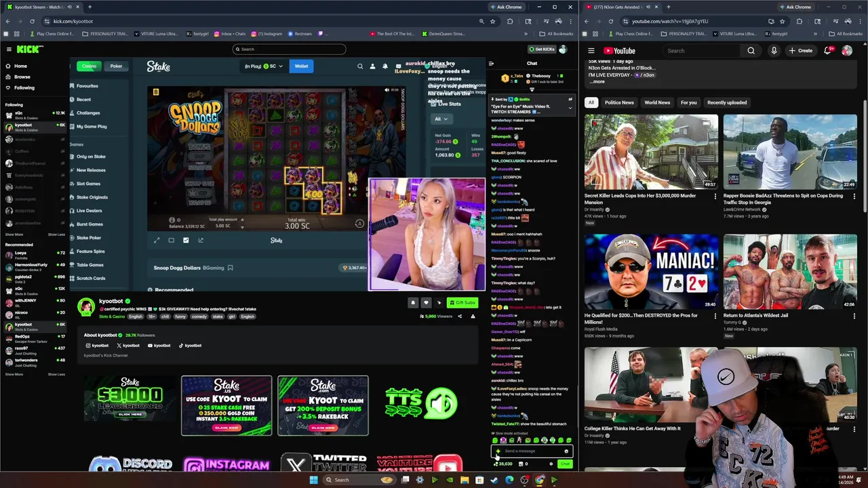Toggle live stats chart icon below game

click(x=186, y=240)
